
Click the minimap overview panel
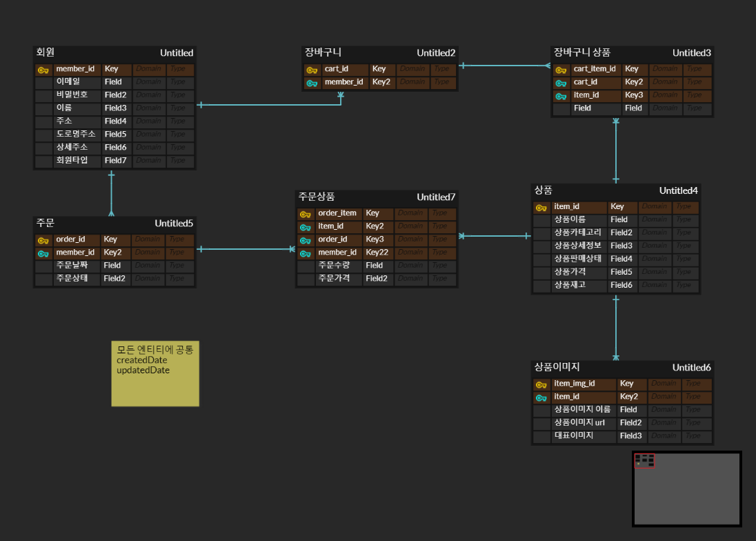(x=687, y=489)
